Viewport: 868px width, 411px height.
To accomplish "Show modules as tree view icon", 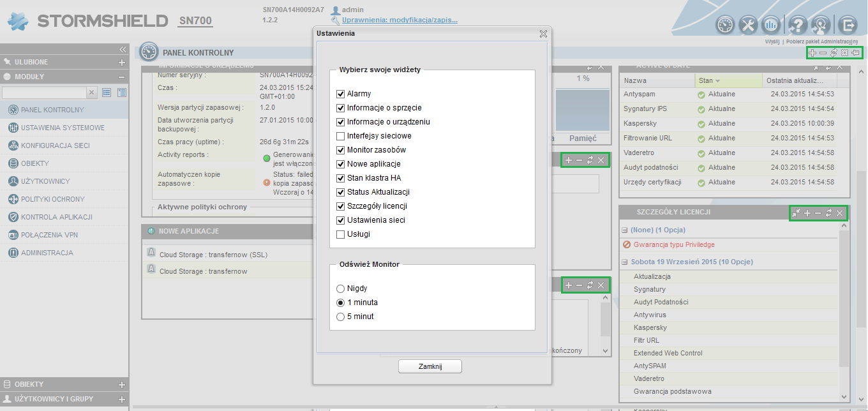I will click(121, 93).
